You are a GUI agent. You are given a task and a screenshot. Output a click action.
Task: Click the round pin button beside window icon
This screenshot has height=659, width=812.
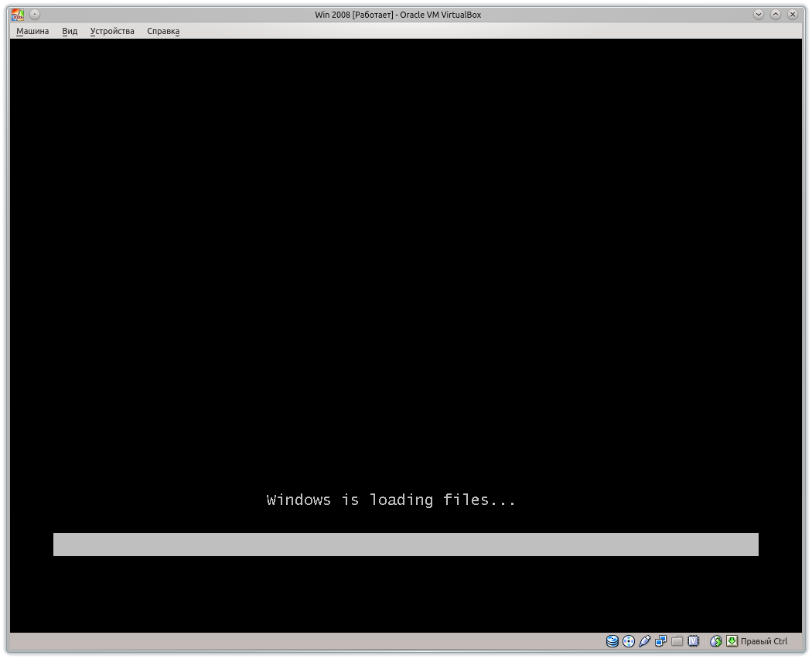pos(35,15)
